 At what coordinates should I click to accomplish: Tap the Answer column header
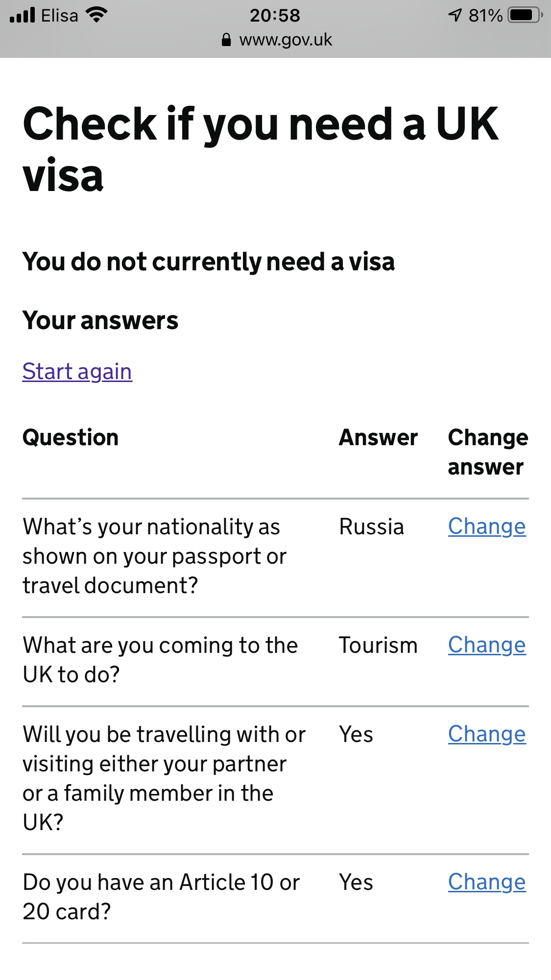point(378,437)
